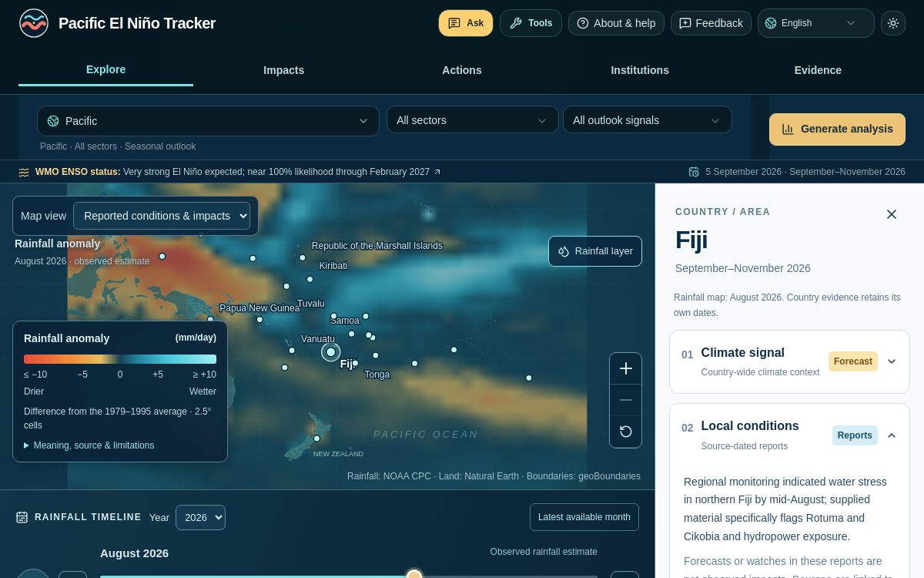
Task: Click the Tonga label on the map
Action: click(377, 375)
